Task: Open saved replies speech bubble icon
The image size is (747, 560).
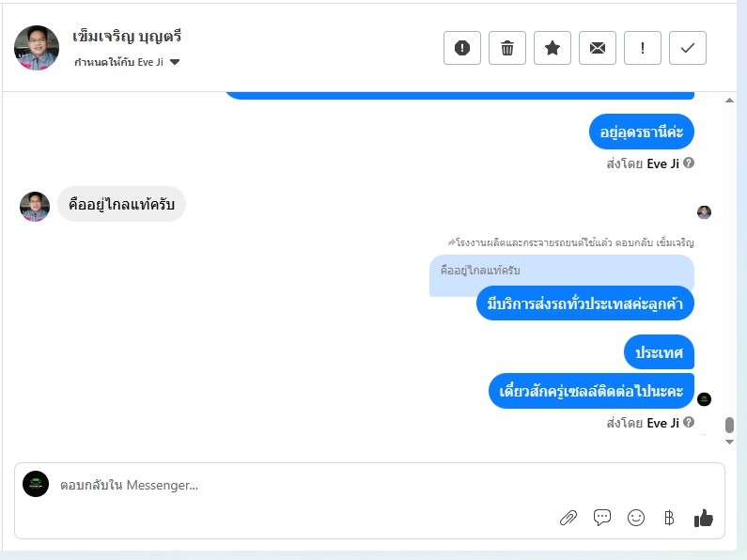Action: (602, 518)
